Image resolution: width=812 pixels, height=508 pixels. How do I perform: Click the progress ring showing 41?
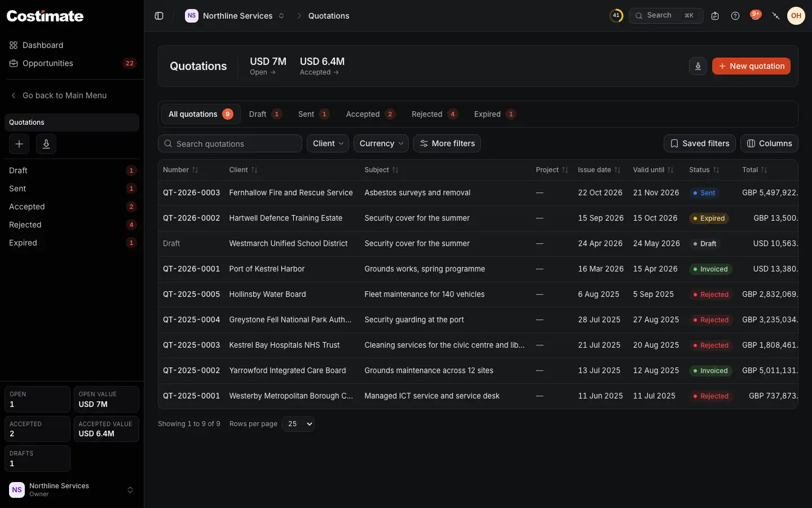(616, 16)
